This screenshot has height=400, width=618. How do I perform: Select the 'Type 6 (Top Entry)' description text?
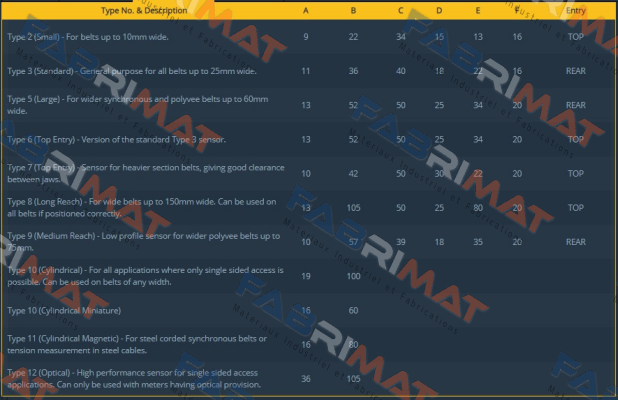pos(117,140)
